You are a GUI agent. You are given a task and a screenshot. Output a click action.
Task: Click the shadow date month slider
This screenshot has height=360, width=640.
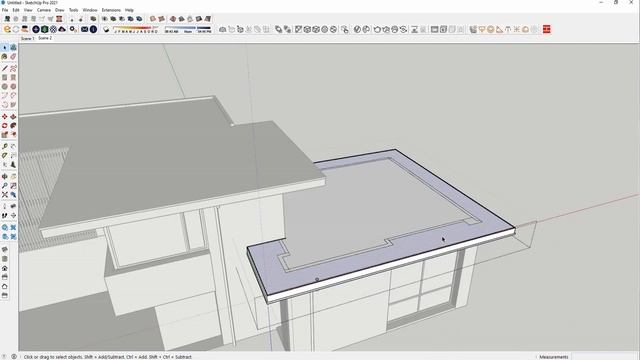[136, 29]
